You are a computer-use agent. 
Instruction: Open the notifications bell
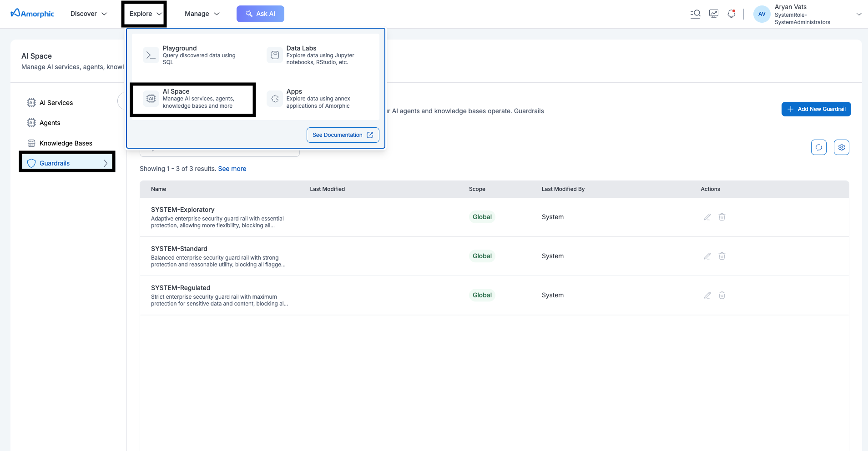point(732,14)
